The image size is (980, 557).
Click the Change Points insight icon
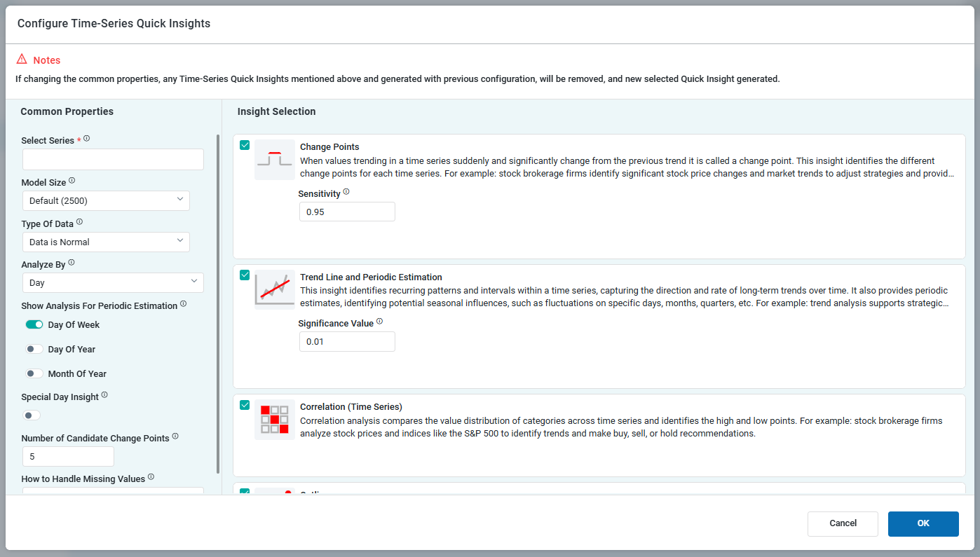pyautogui.click(x=274, y=160)
